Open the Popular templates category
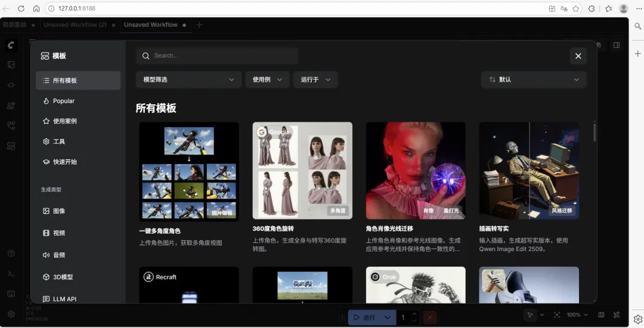644x328 pixels. pyautogui.click(x=78, y=101)
